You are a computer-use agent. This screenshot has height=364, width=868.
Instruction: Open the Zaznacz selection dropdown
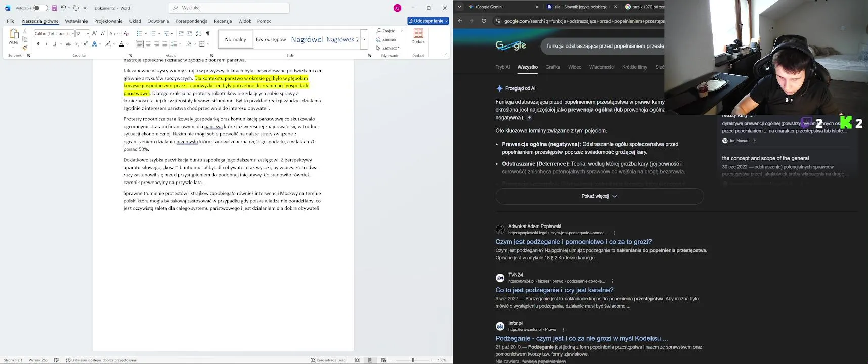(x=388, y=48)
